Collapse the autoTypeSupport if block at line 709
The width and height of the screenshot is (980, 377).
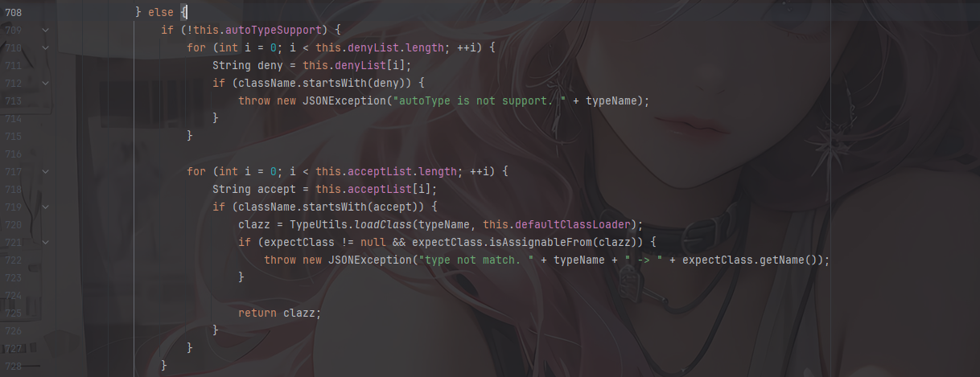click(x=45, y=31)
